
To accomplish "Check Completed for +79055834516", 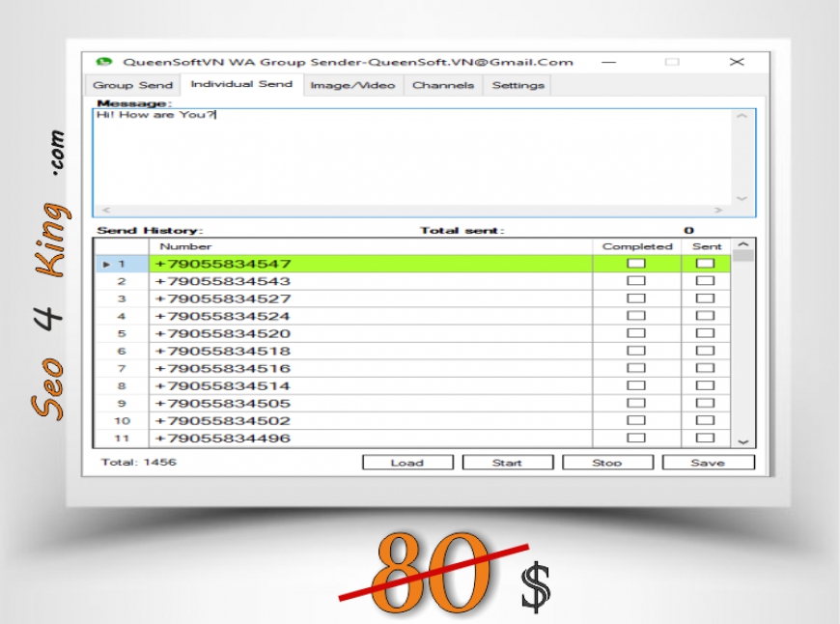I will coord(636,368).
